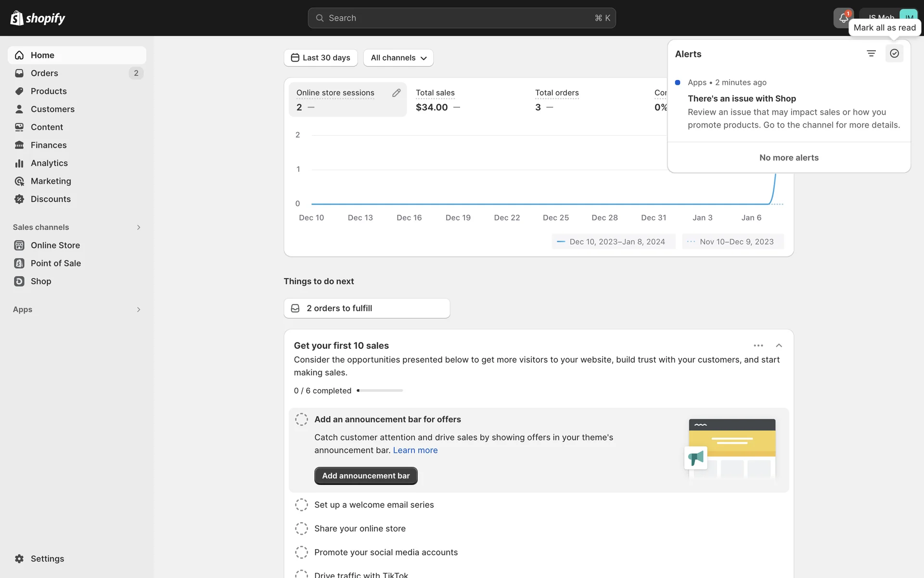Click the Add announcement bar button

[366, 476]
